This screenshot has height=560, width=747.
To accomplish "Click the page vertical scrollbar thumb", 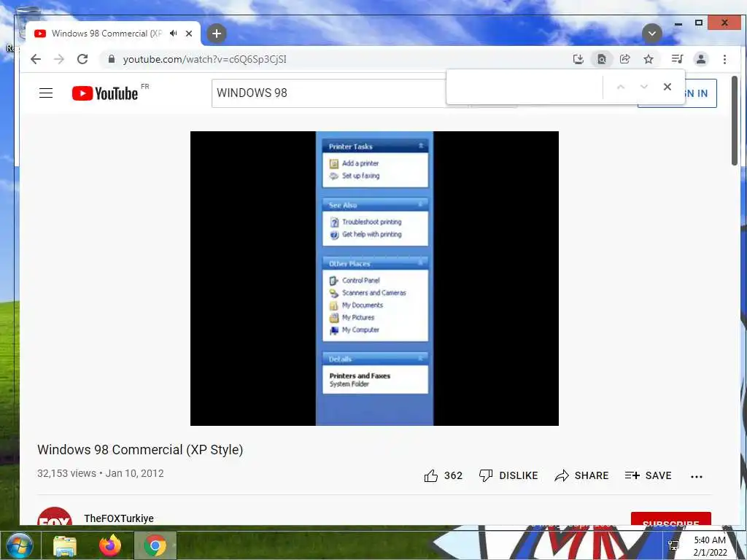I will pos(734,120).
